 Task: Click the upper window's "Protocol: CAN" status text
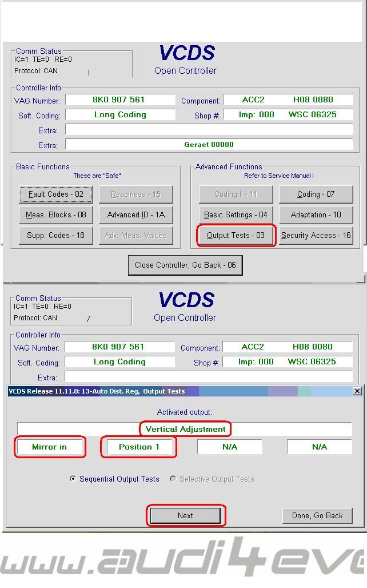click(36, 71)
